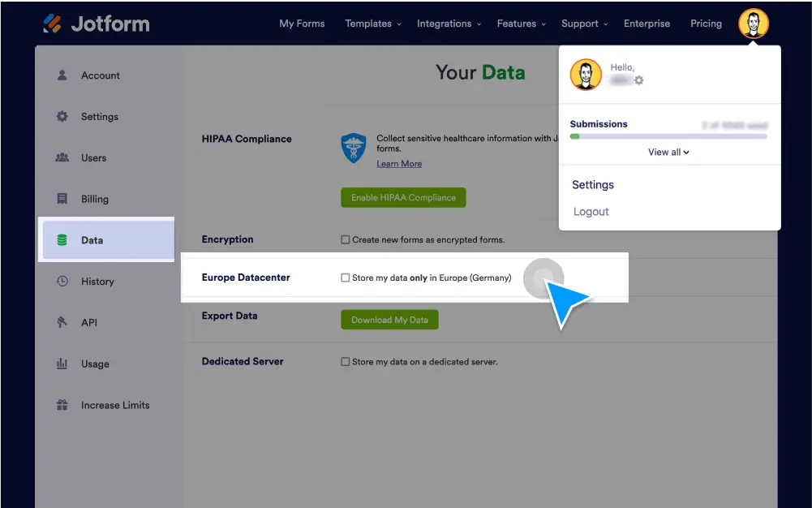Enable the dedicated server storage option

pos(345,361)
